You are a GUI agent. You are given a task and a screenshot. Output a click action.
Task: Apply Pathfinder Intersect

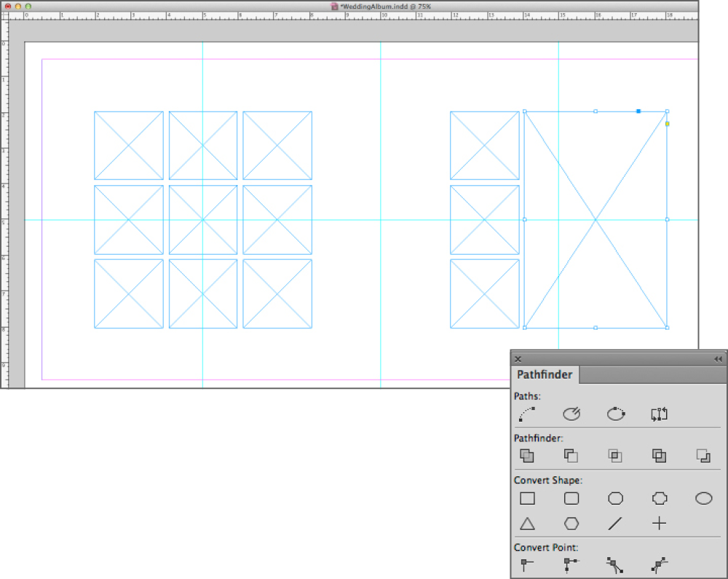615,456
